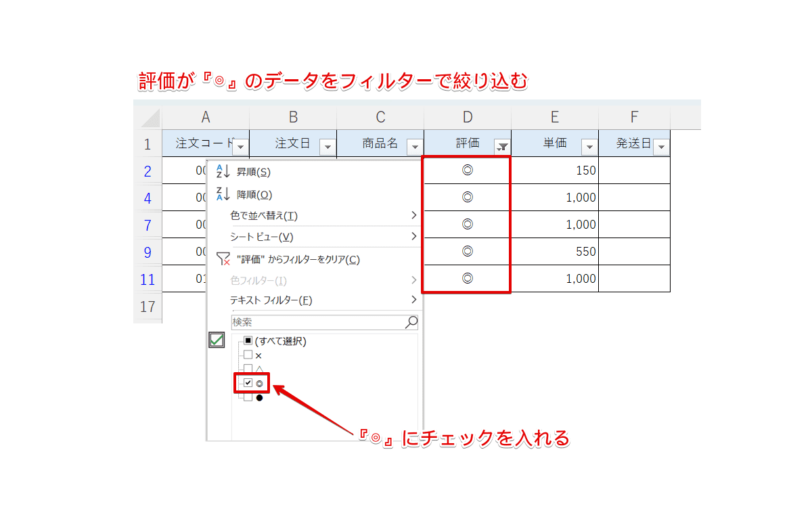Check the × rating checkbox
The height and width of the screenshot is (519, 812).
click(248, 355)
